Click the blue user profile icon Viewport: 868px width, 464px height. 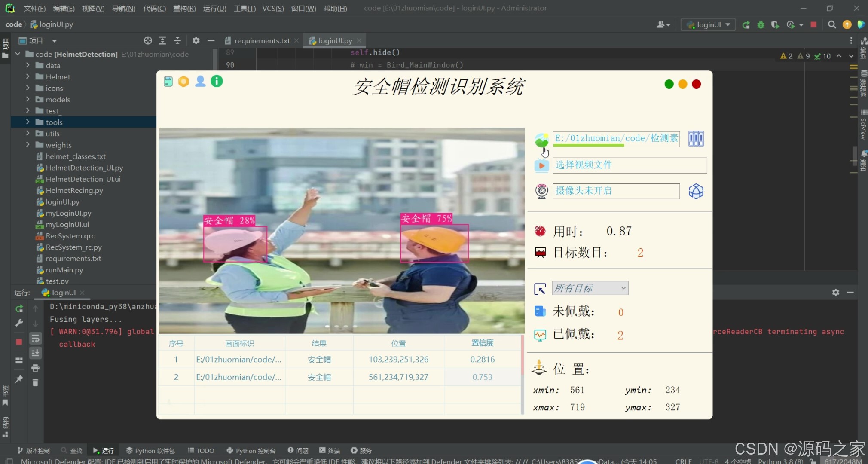coord(200,81)
